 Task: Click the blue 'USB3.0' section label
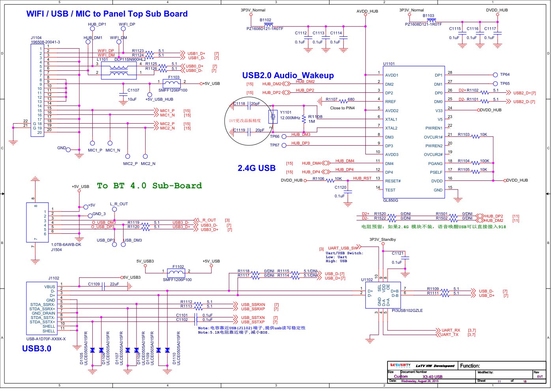[x=37, y=349]
